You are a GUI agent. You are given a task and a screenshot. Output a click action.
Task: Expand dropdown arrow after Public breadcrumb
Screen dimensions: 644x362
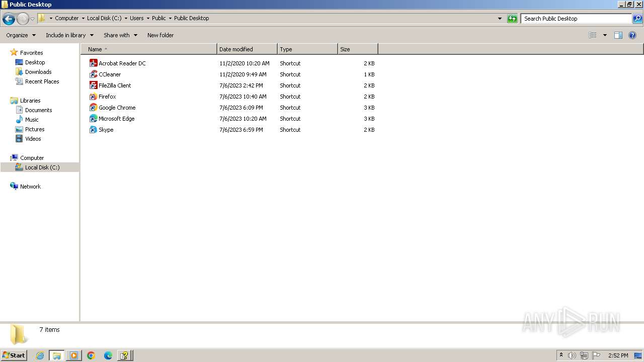tap(170, 18)
